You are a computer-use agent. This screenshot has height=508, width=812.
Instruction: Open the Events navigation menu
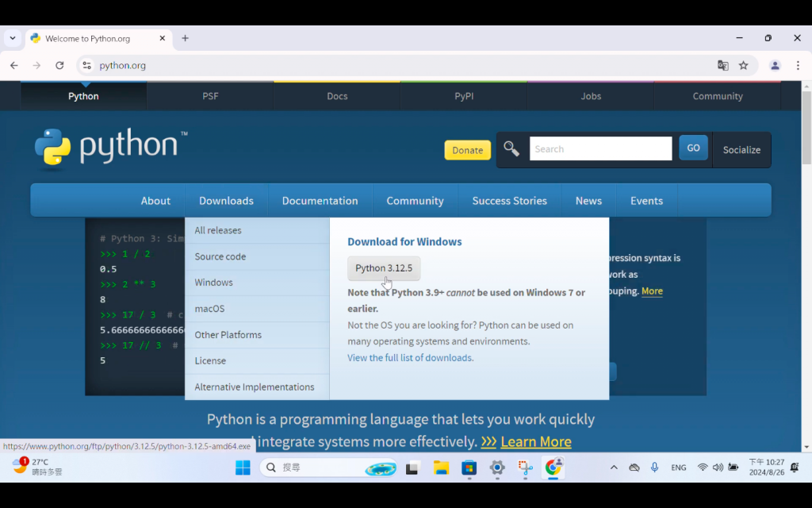point(646,201)
